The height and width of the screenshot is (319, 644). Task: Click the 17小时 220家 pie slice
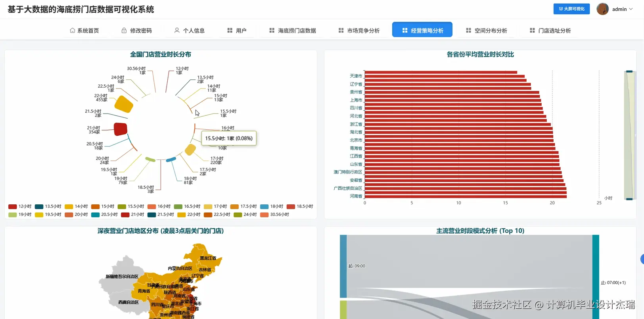click(190, 150)
